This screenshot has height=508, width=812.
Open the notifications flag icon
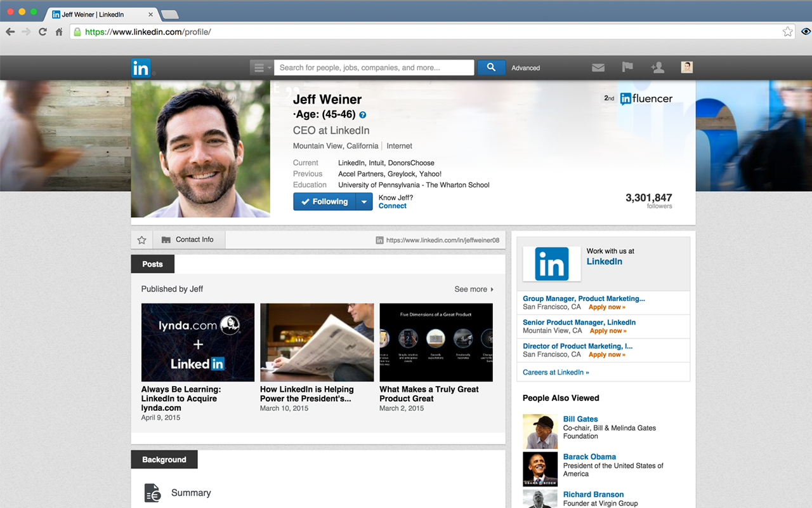point(627,67)
